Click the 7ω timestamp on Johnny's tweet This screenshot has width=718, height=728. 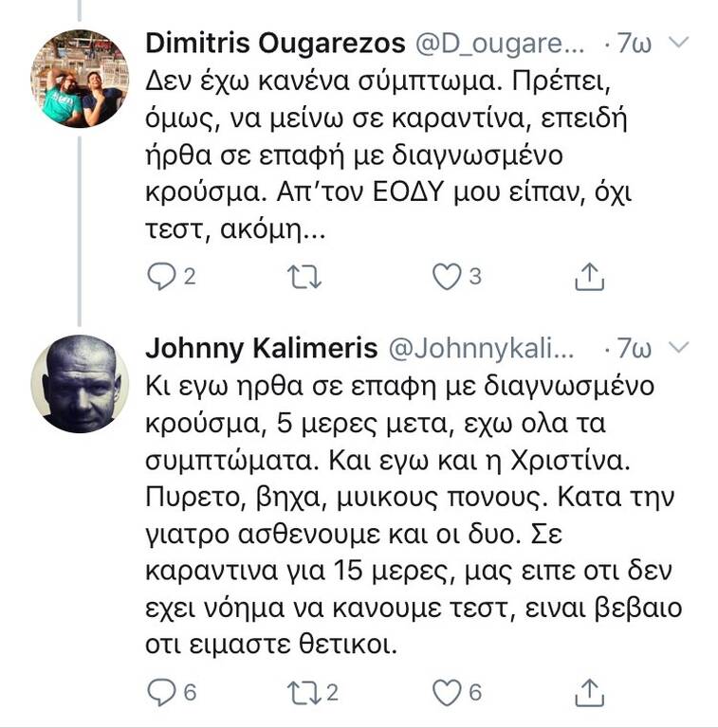click(633, 350)
